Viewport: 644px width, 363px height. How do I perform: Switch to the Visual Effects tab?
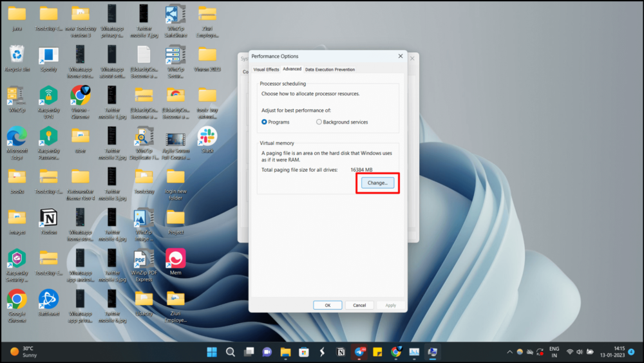266,70
